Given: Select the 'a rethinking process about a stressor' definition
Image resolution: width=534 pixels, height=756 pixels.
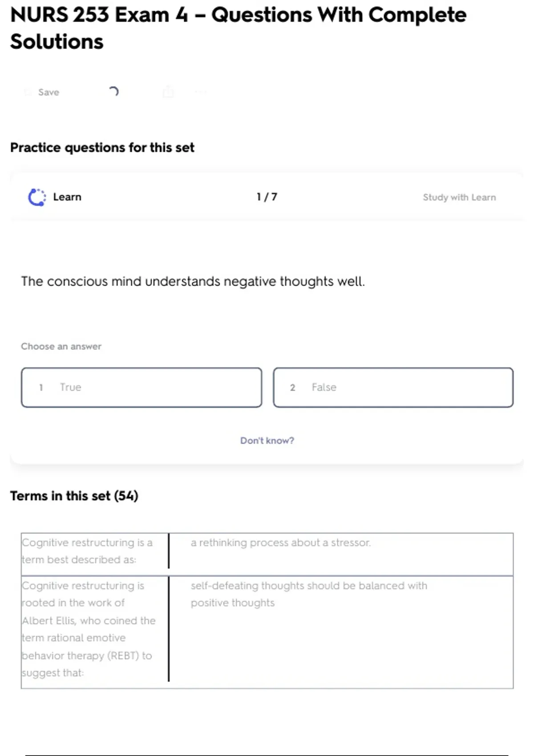Looking at the screenshot, I should point(280,543).
